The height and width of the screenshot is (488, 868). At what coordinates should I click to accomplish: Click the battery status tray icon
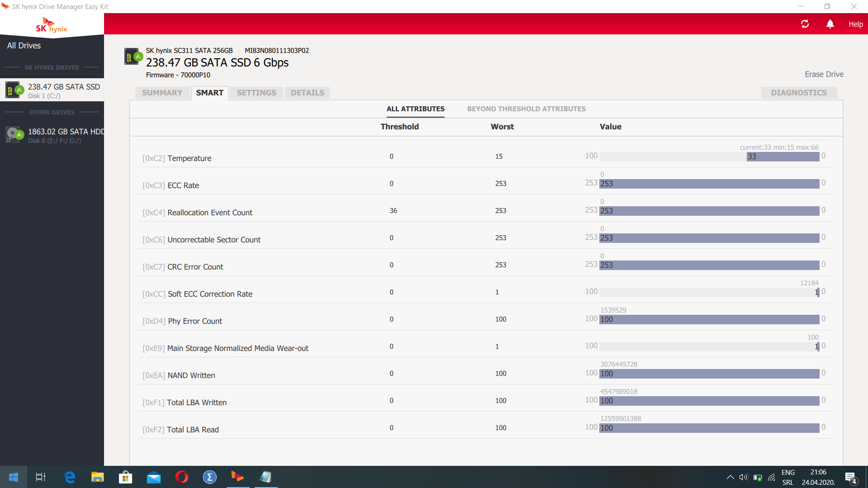tap(758, 477)
